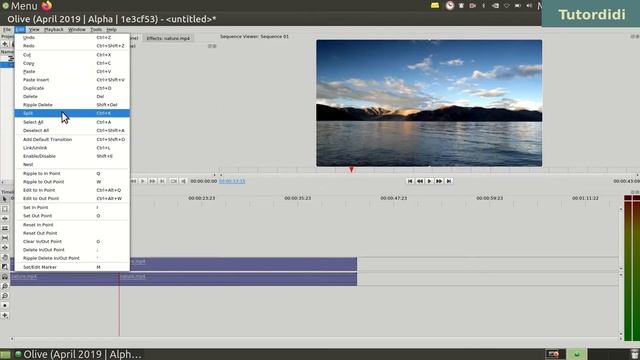
Task: Click the blue timecode link in footage viewer
Action: click(x=232, y=181)
